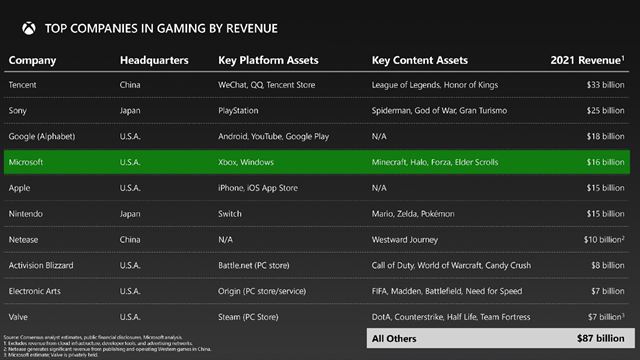
Task: Select the 'Nintendo' company cell
Action: tap(25, 214)
